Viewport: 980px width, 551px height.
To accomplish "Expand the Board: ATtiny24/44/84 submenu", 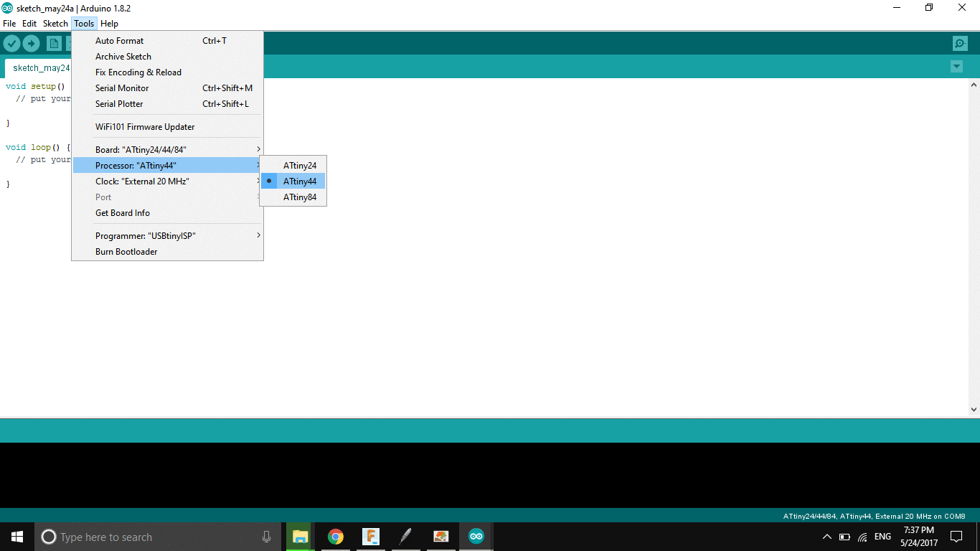I will [x=168, y=150].
